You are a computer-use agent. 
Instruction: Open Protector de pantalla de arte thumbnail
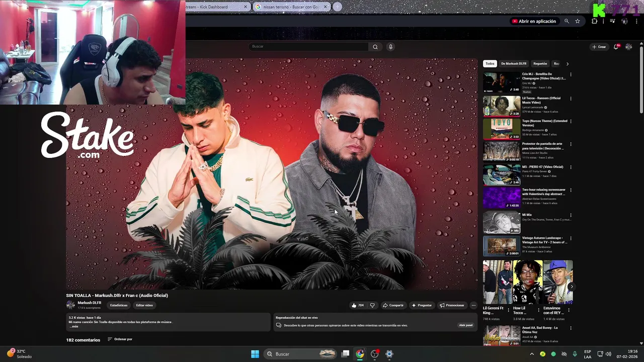[502, 151]
